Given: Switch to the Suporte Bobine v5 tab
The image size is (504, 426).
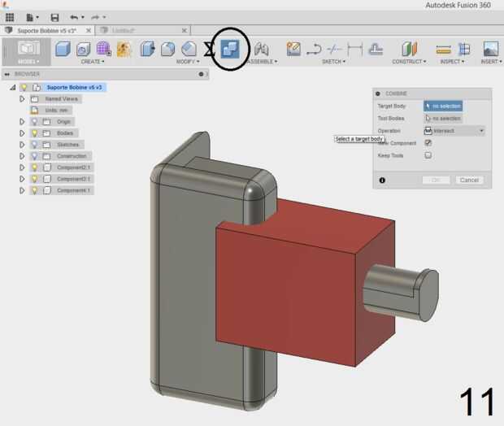Looking at the screenshot, I should [46, 31].
